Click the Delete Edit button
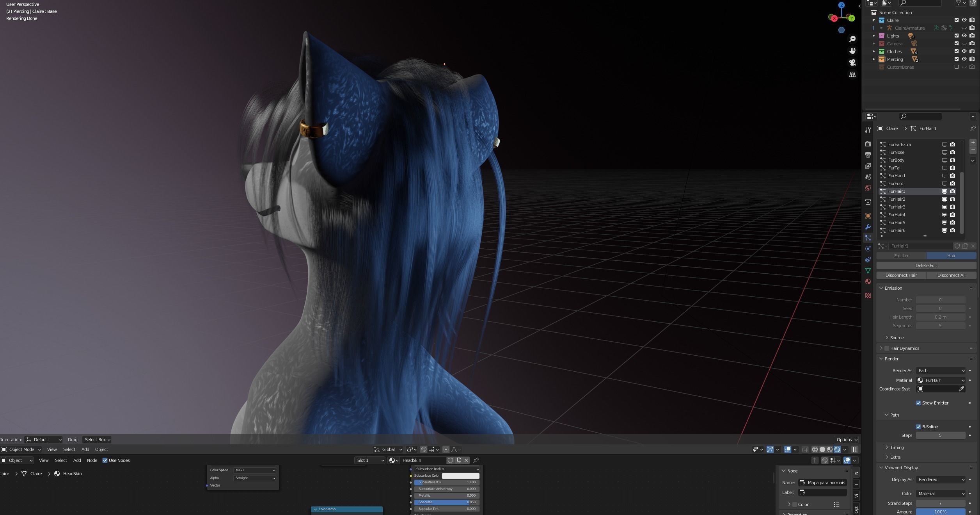Image resolution: width=980 pixels, height=515 pixels. (x=926, y=266)
